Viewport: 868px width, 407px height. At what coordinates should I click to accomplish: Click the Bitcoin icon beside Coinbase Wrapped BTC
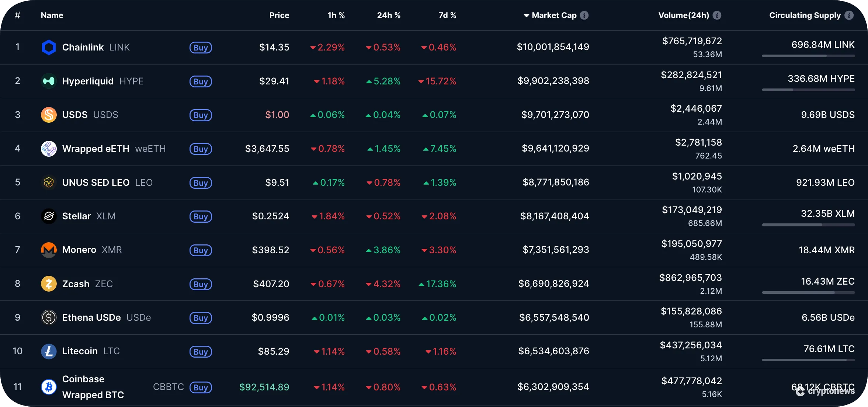click(x=49, y=386)
